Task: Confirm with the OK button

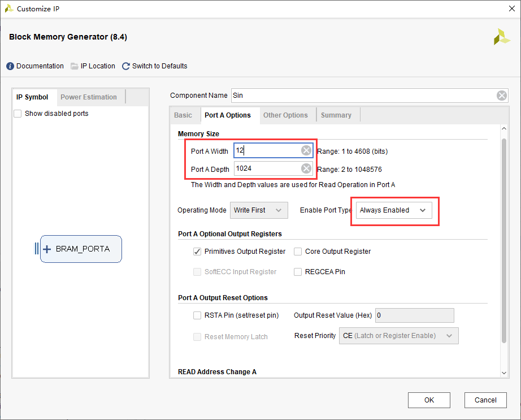Action: coord(429,400)
